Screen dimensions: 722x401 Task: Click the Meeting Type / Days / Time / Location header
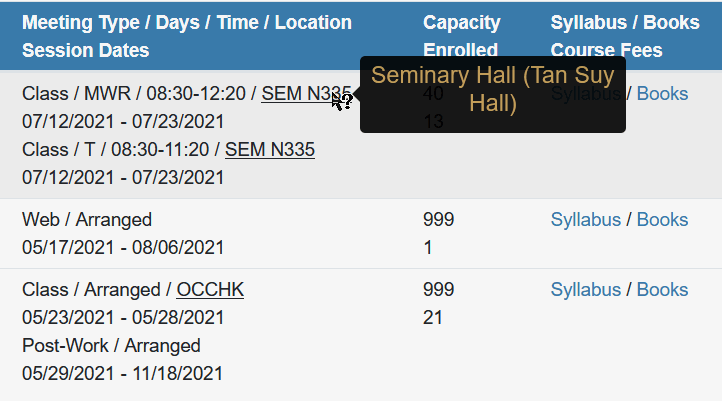point(187,23)
